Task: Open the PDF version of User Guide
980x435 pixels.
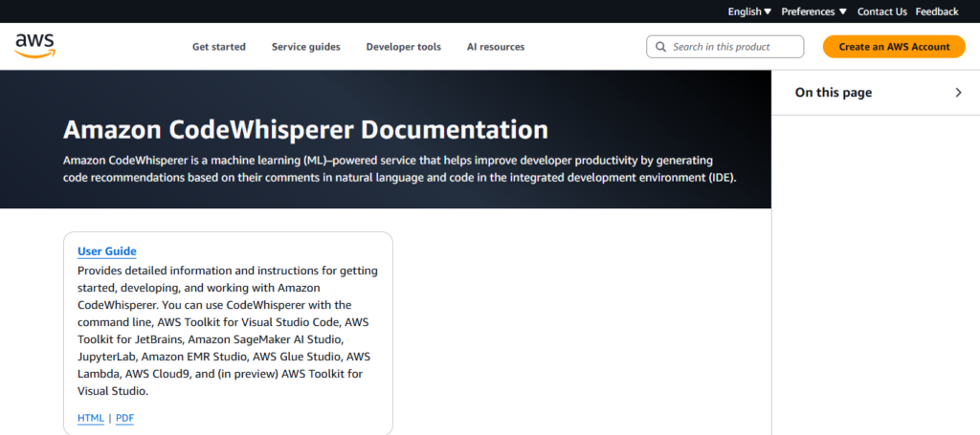Action: (125, 418)
